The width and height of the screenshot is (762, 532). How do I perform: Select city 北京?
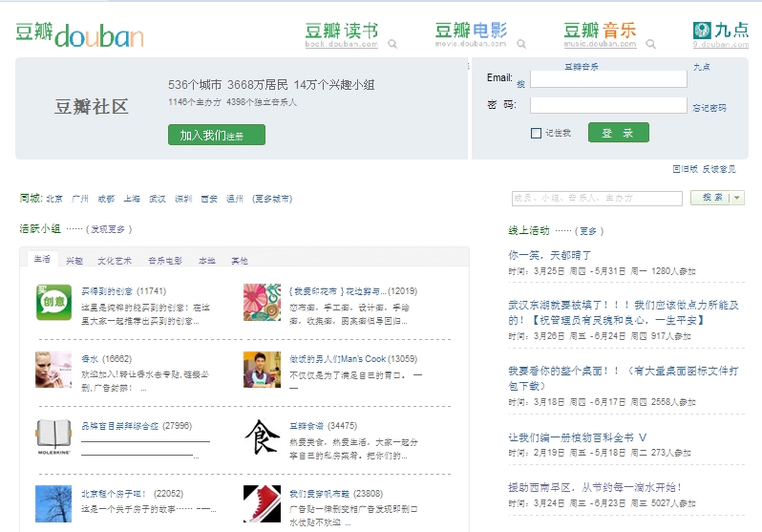click(54, 199)
